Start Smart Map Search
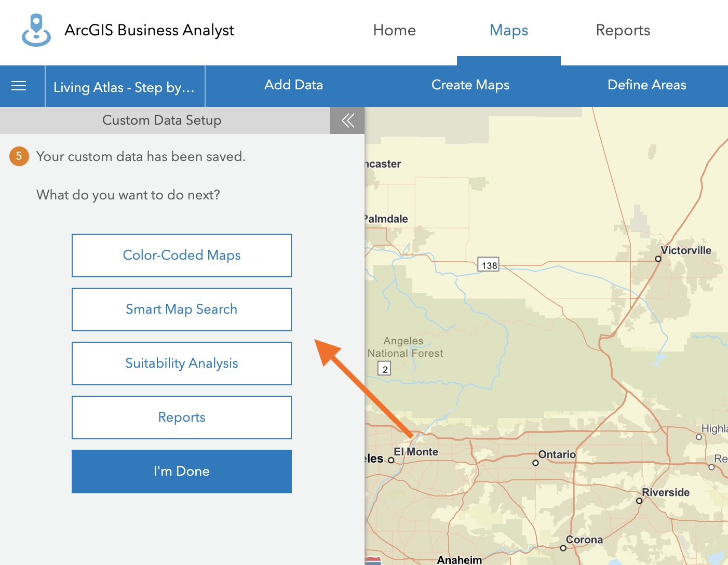The image size is (728, 565). (182, 310)
